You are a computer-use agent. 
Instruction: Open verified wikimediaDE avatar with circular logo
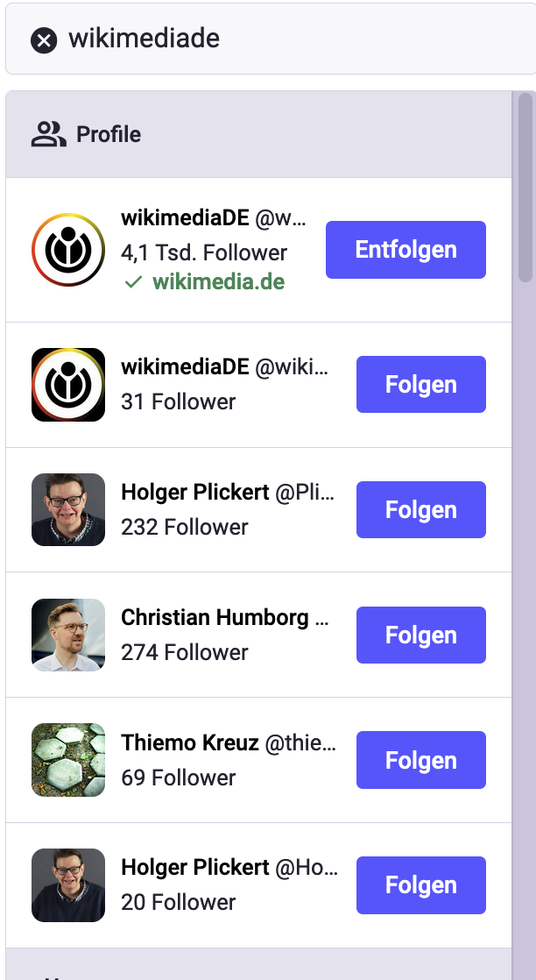click(x=68, y=250)
